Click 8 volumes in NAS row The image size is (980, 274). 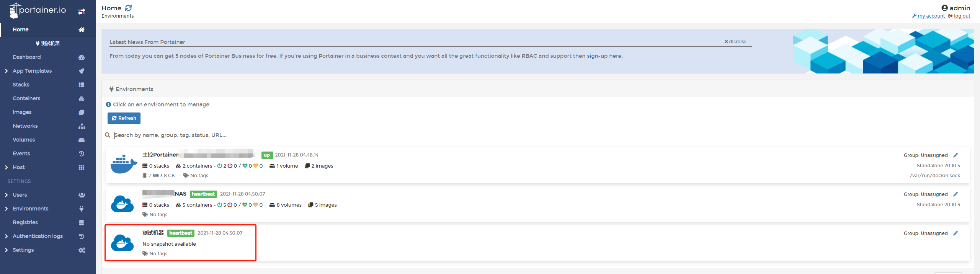point(286,205)
